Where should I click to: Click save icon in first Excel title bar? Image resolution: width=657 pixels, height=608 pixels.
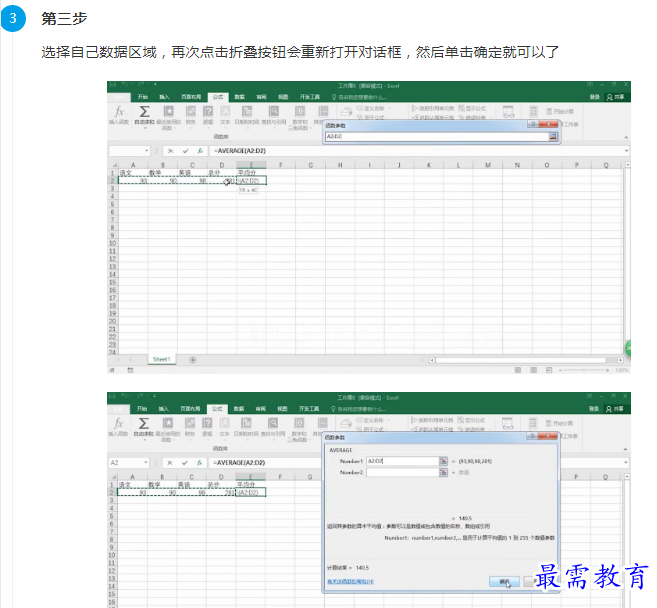(113, 85)
